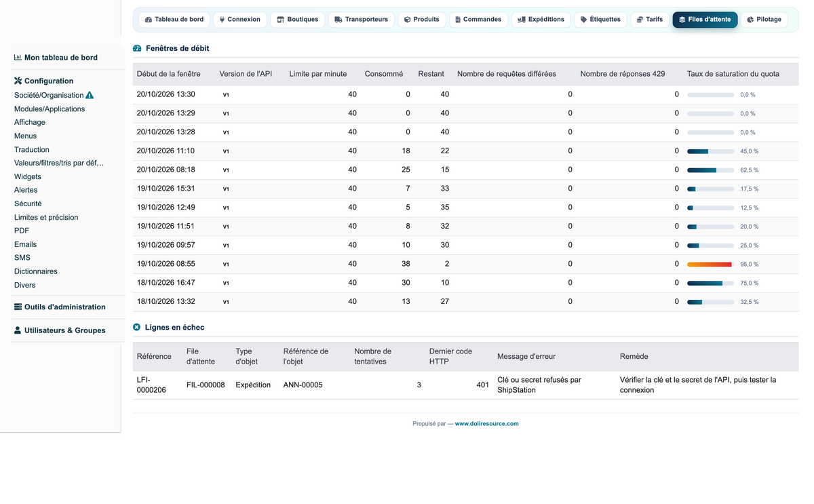Open the Tableau de bord tab
Image resolution: width=814 pixels, height=504 pixels.
click(174, 20)
